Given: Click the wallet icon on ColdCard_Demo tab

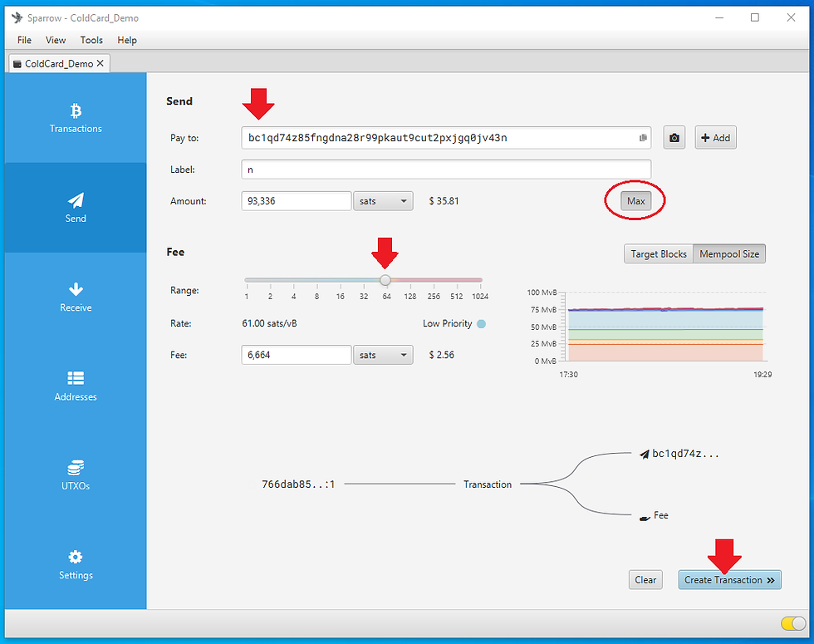Looking at the screenshot, I should [x=17, y=64].
